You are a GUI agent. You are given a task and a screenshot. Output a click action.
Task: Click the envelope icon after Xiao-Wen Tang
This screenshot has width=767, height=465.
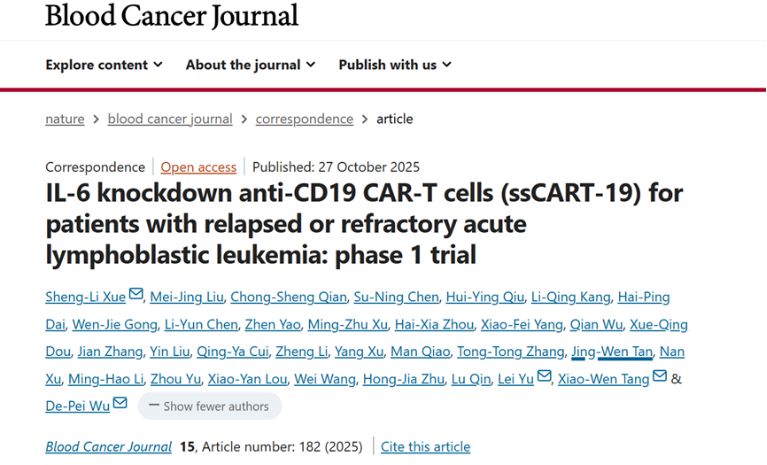(x=659, y=376)
